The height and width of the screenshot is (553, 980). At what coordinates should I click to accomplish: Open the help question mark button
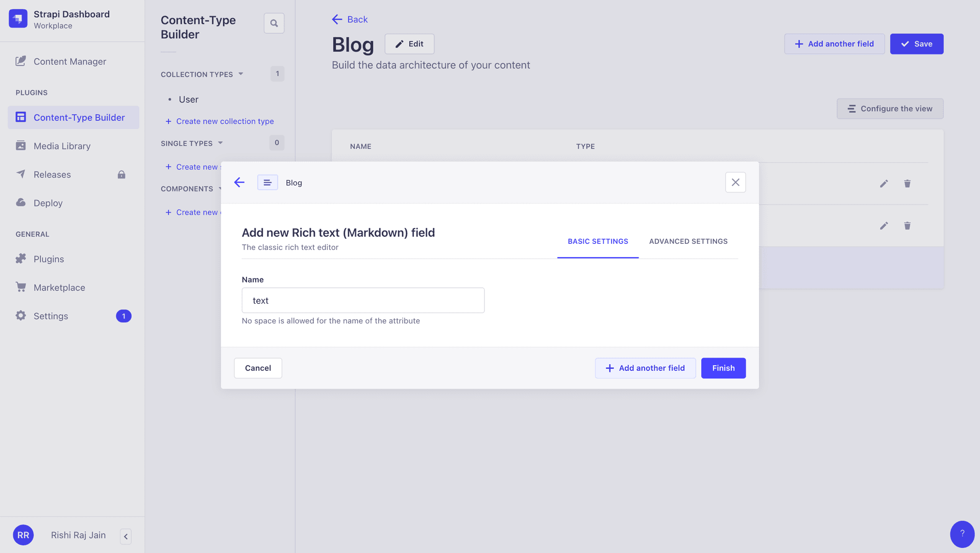click(962, 534)
